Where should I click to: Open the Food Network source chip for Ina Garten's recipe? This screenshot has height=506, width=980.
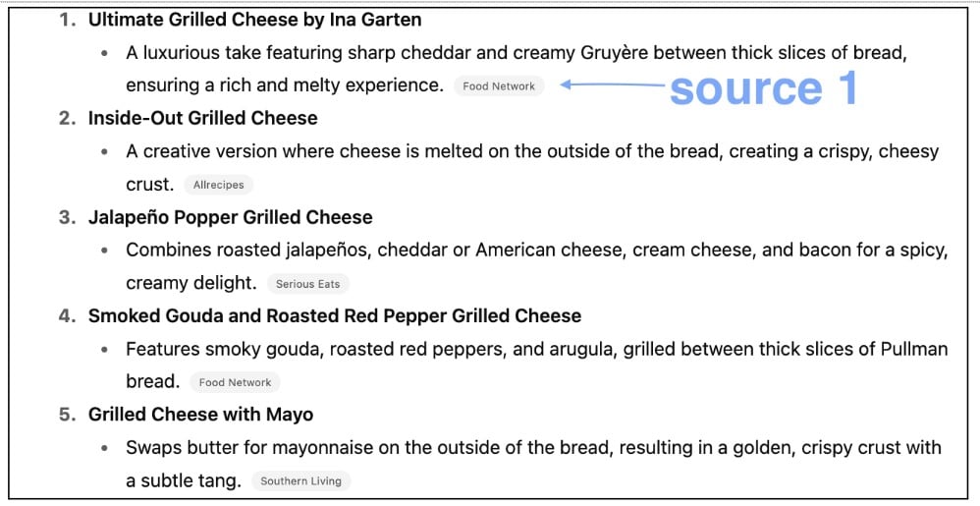[499, 86]
